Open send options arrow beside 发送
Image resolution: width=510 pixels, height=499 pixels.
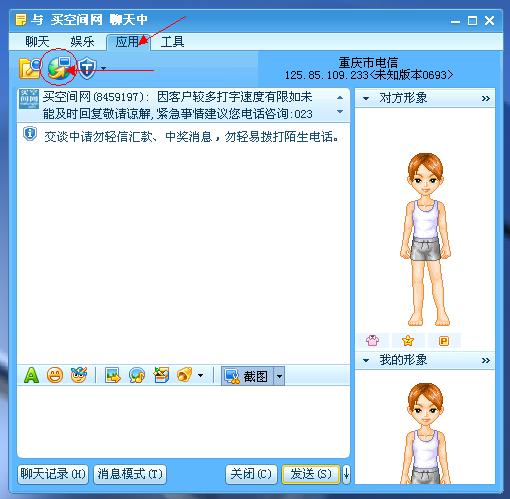pos(346,474)
